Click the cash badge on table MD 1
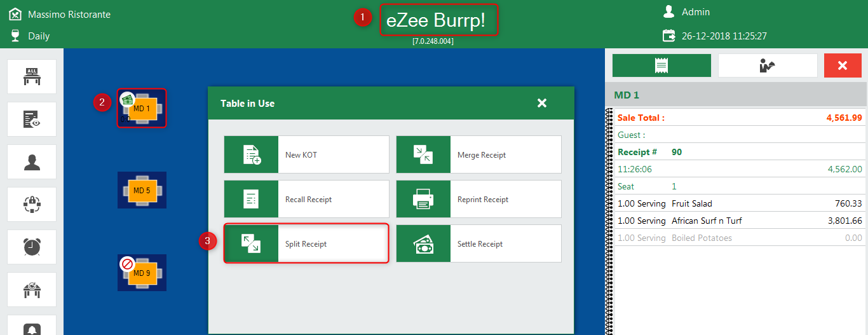This screenshot has height=335, width=868. [127, 99]
